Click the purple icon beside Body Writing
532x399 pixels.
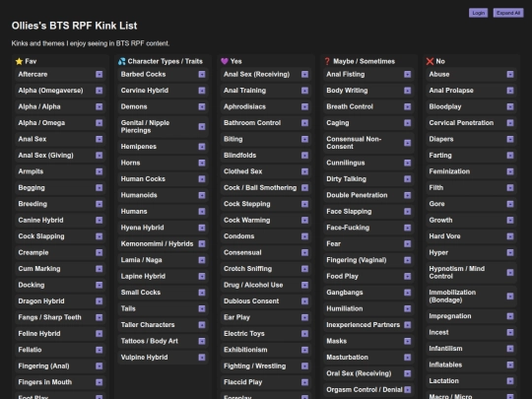pos(408,91)
